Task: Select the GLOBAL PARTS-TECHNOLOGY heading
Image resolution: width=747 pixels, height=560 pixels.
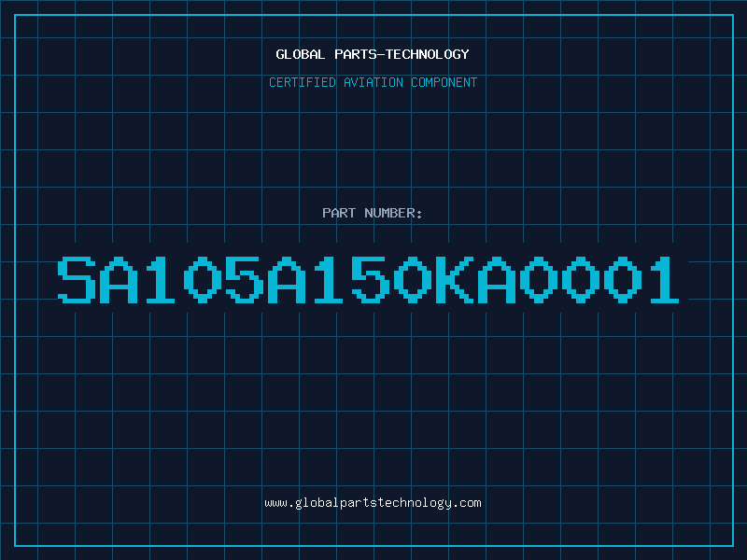Action: point(373,54)
